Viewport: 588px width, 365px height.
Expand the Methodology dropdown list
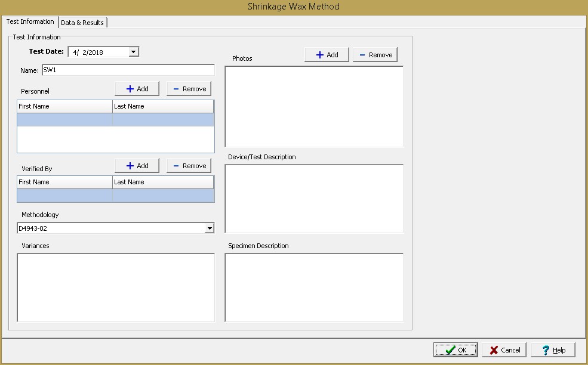pos(209,228)
